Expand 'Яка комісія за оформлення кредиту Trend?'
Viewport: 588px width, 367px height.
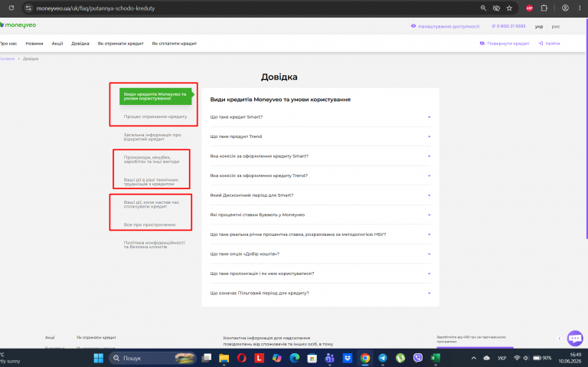pyautogui.click(x=320, y=175)
